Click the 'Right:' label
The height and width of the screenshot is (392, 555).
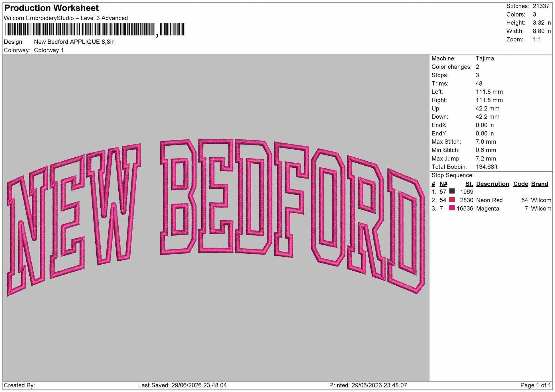439,100
